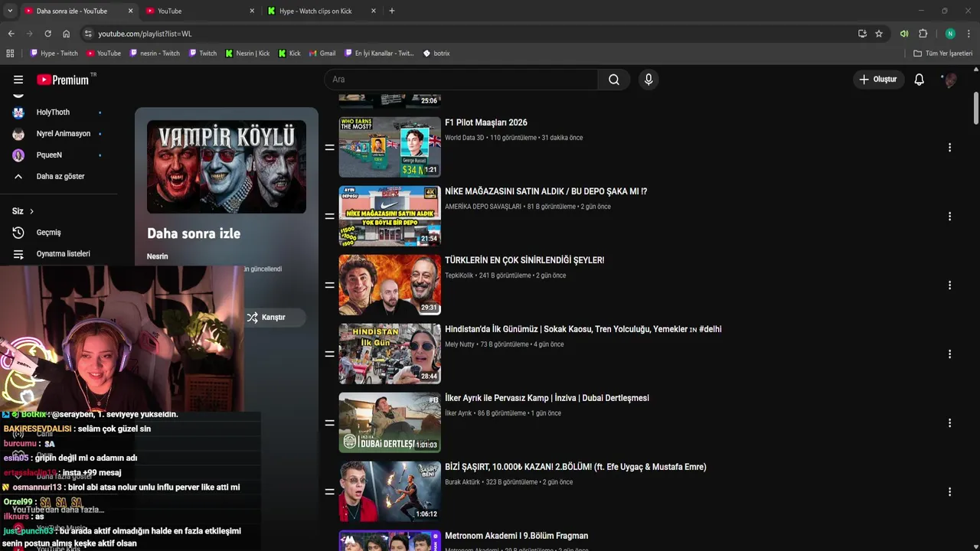The width and height of the screenshot is (980, 551).
Task: Click the Chrome home button
Action: pos(66,34)
